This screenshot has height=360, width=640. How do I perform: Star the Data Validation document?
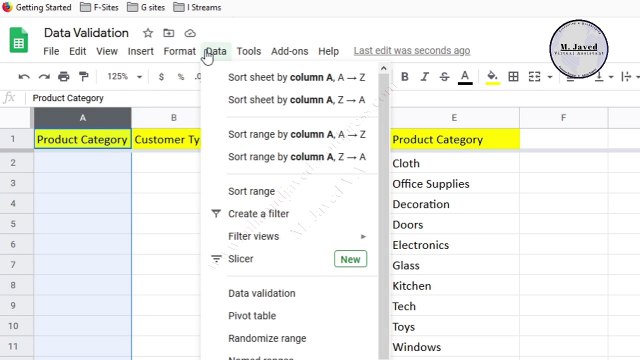pos(148,33)
